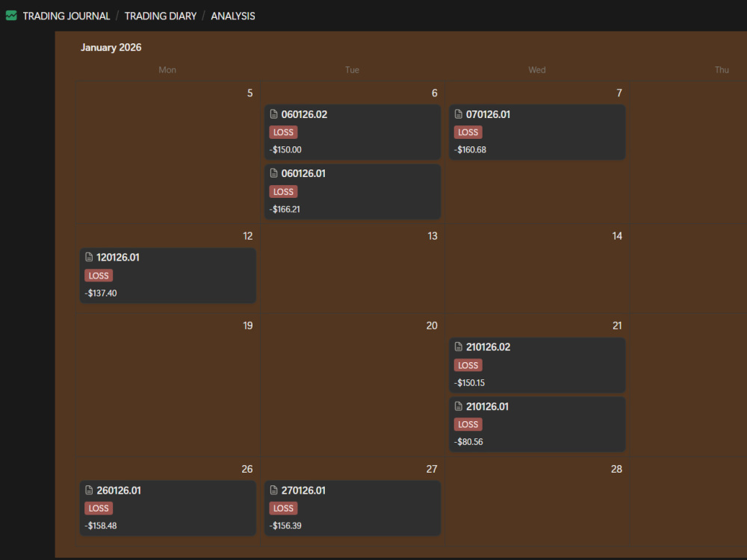The image size is (747, 560).
Task: Select day 26 date number
Action: click(247, 469)
